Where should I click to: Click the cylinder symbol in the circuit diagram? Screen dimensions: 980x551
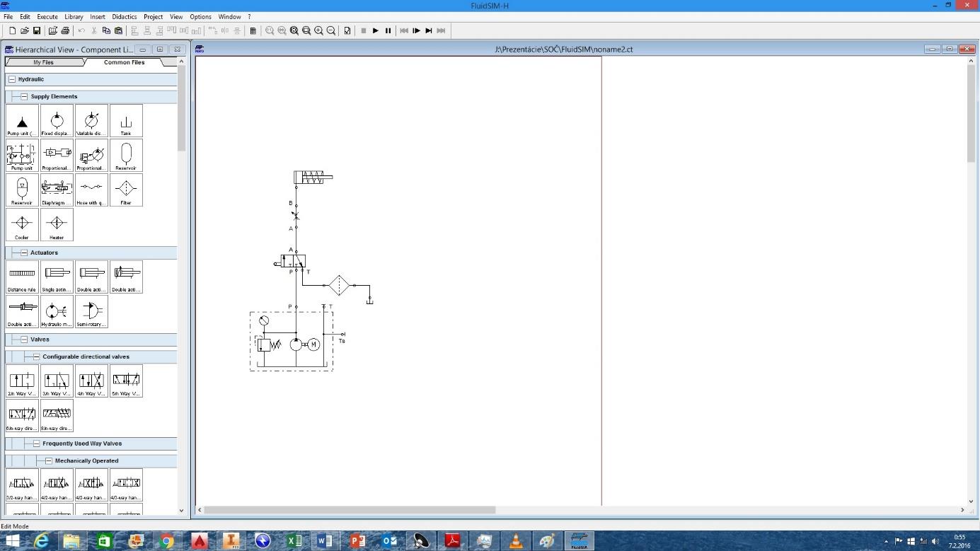[313, 177]
